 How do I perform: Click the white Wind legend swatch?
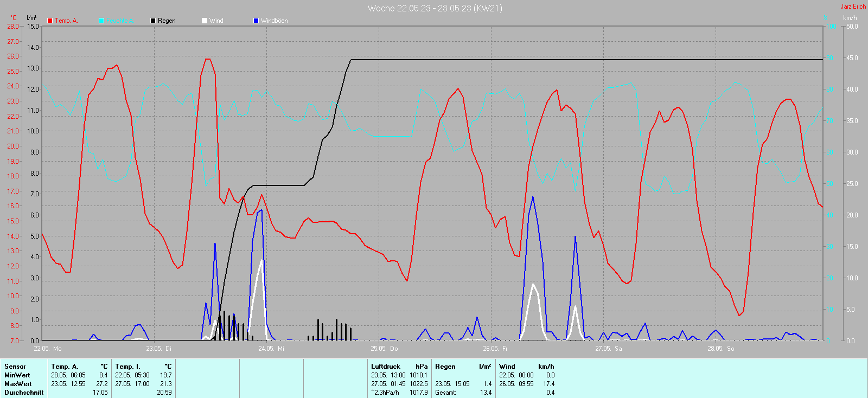(x=205, y=21)
